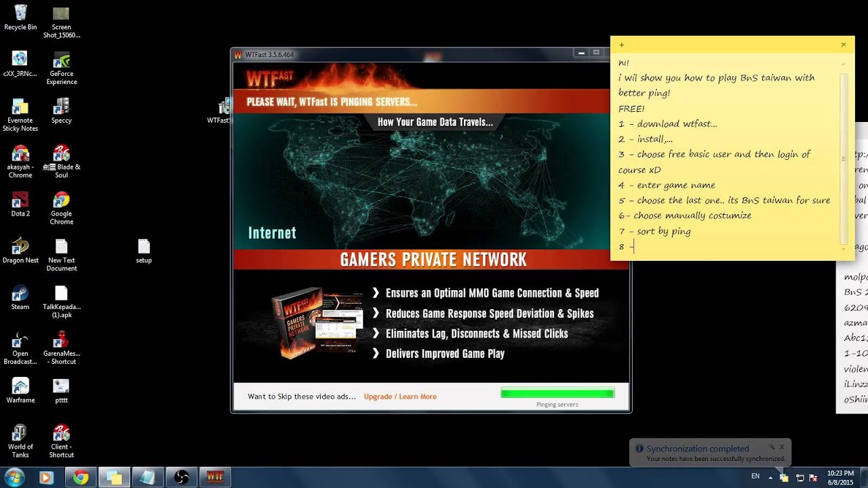Open the Recycle Bin desktop icon
This screenshot has height=488, width=868.
pyautogui.click(x=20, y=18)
